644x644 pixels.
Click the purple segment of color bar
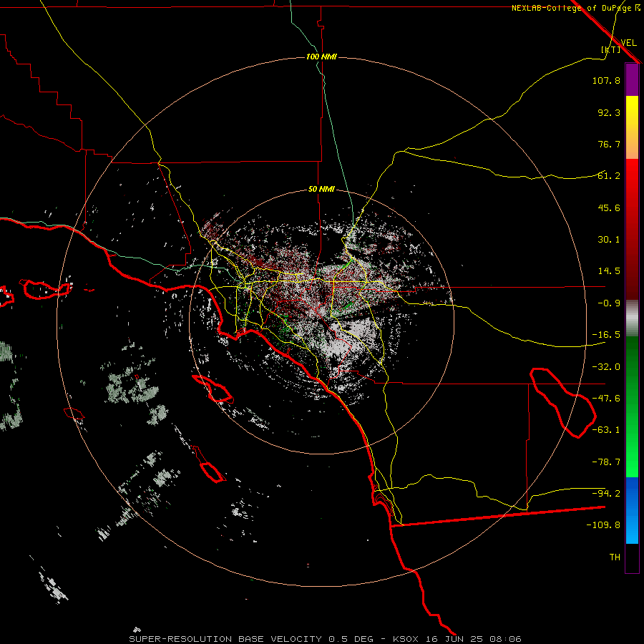point(632,80)
